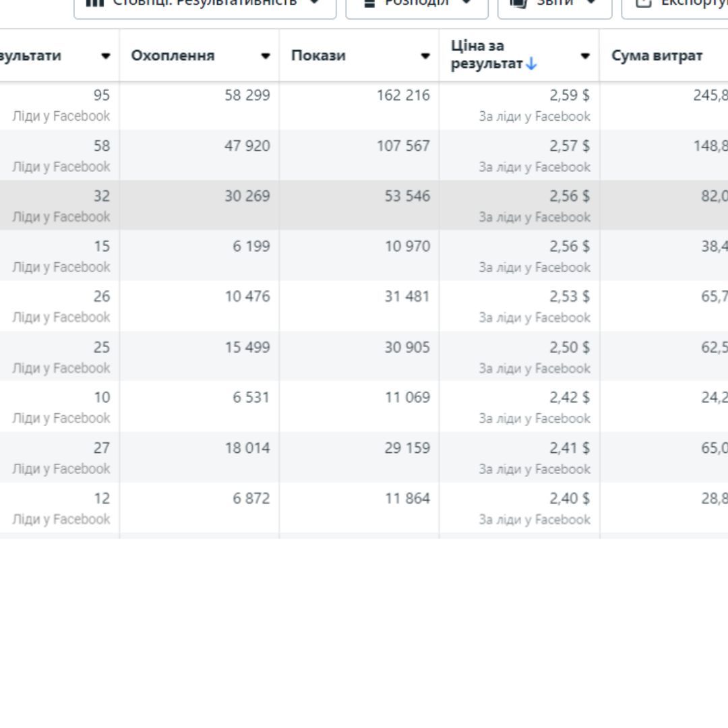Open the Охоплення column options arrow
This screenshot has width=728, height=728.
[265, 56]
